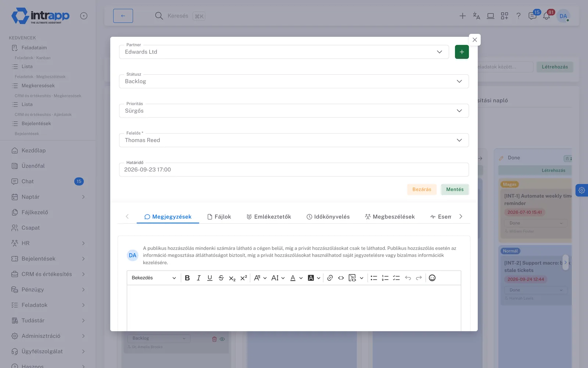
Task: Switch to the Megbeszélések tab
Action: click(390, 217)
